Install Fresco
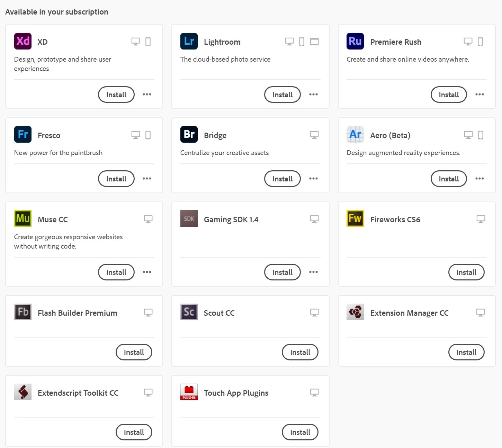Screen dimensions: 502x448 pyautogui.click(x=116, y=179)
